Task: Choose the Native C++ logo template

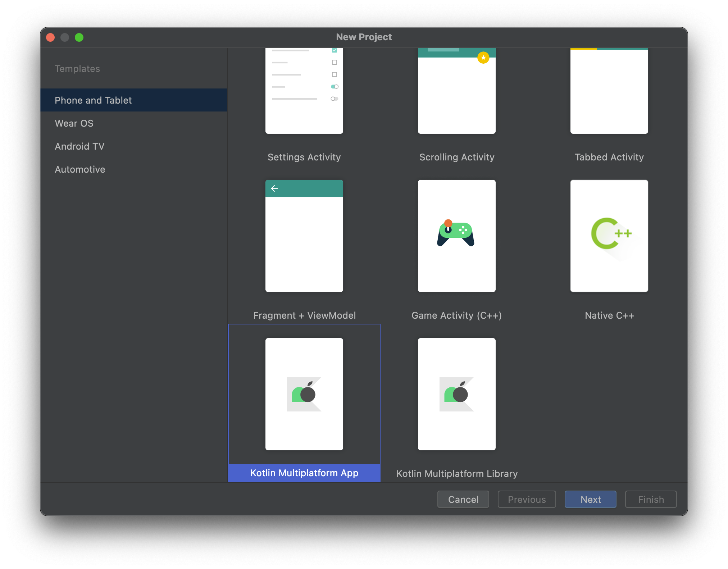Action: coord(610,234)
